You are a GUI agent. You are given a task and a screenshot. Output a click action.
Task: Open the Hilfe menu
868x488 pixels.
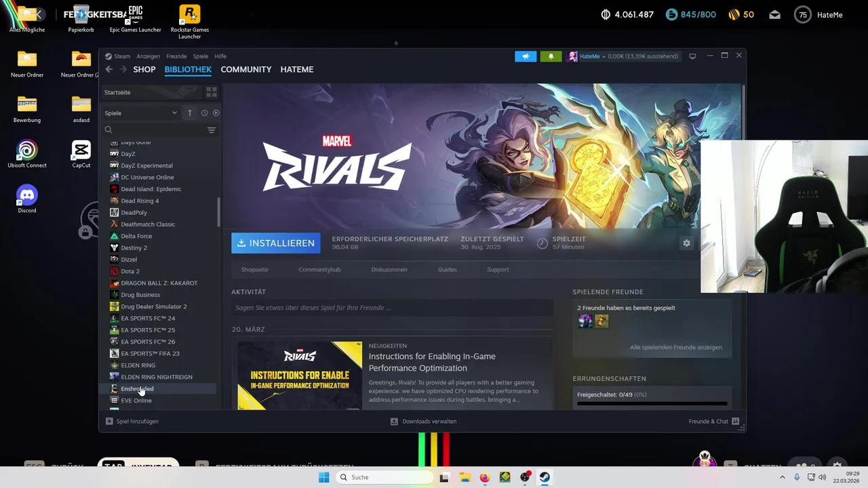tap(220, 56)
